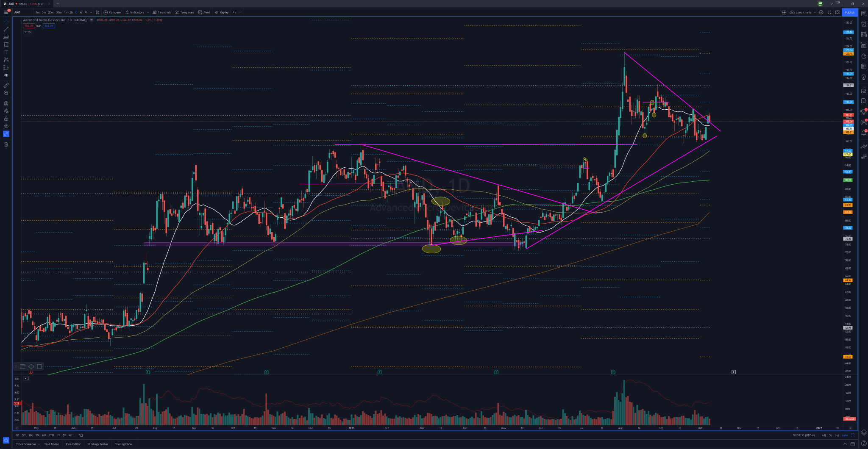Screen dimensions: 868x449
Task: Expand the timeframe interval dropdown
Action: [91, 12]
